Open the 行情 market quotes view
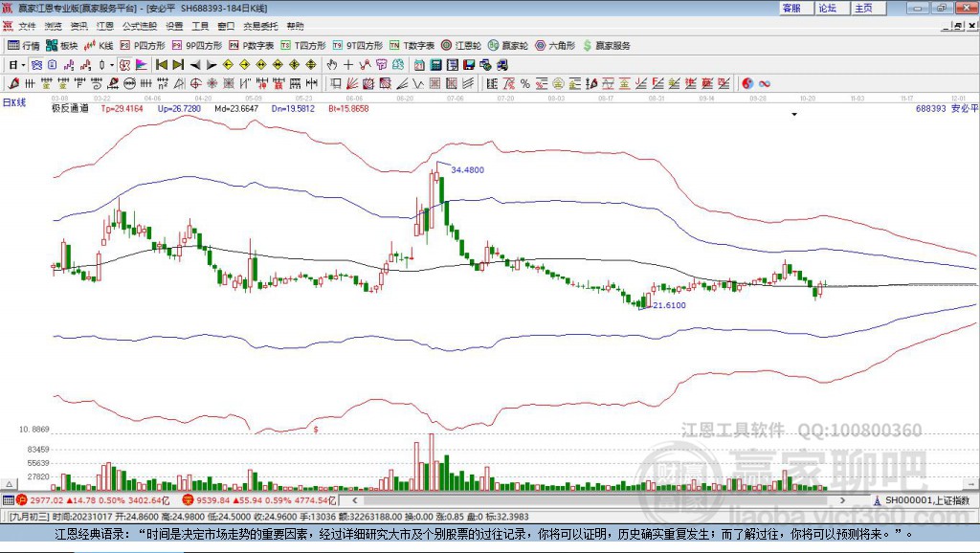Image resolution: width=980 pixels, height=553 pixels. (x=24, y=45)
